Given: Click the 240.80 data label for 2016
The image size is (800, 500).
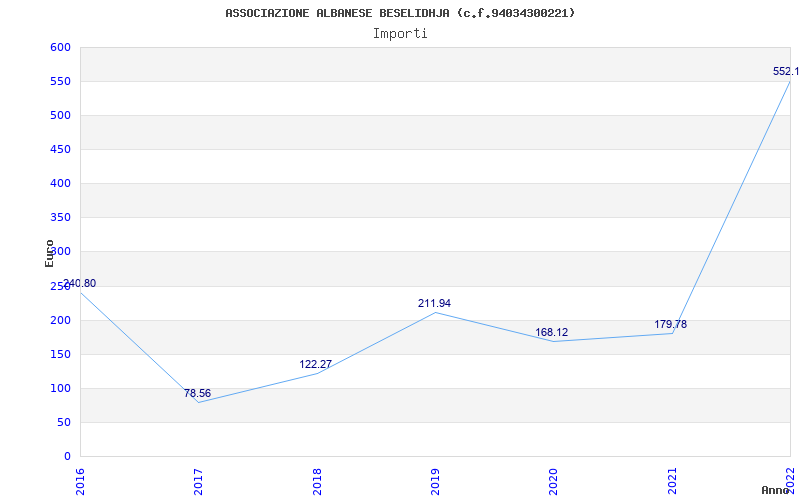Looking at the screenshot, I should pyautogui.click(x=79, y=284).
